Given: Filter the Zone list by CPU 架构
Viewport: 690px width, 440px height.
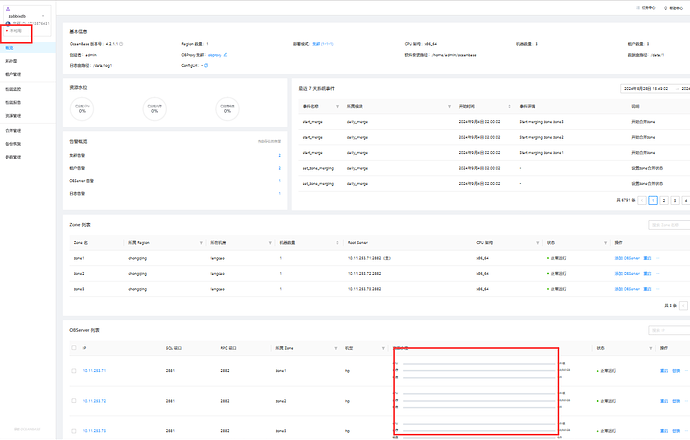Looking at the screenshot, I should click(x=537, y=243).
